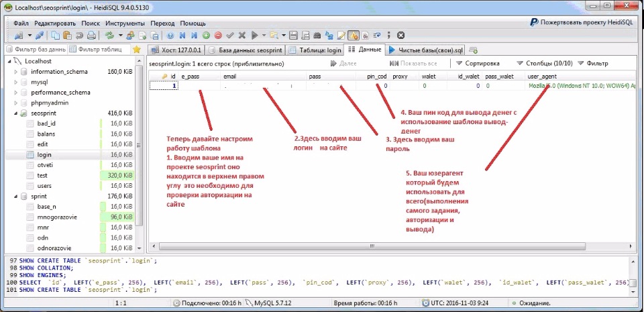644x312 pixels.
Task: Click the Показать все button
Action: (413, 64)
